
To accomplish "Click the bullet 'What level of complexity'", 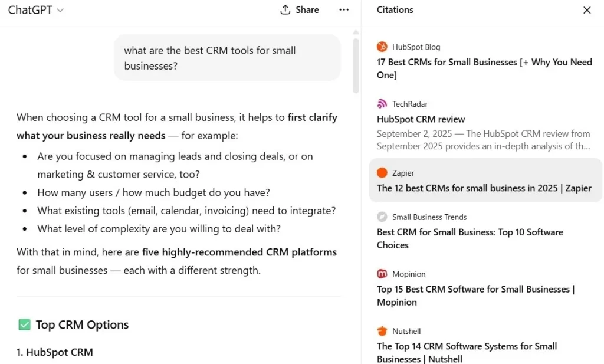I will pyautogui.click(x=159, y=229).
